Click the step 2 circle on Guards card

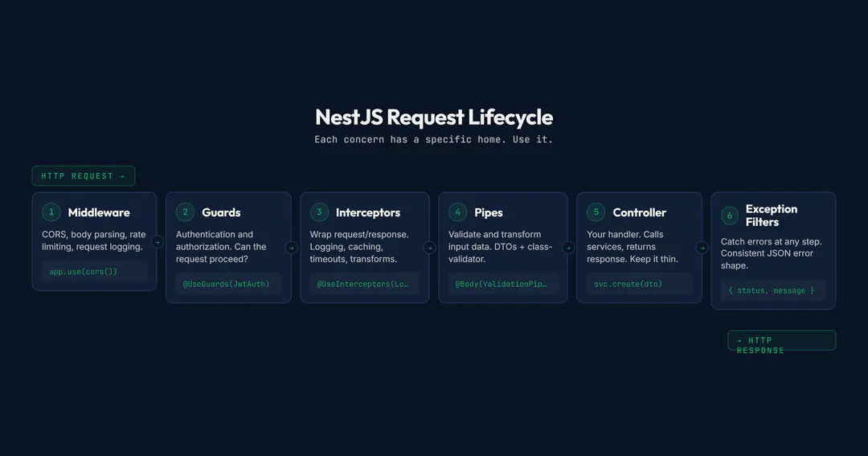(185, 212)
